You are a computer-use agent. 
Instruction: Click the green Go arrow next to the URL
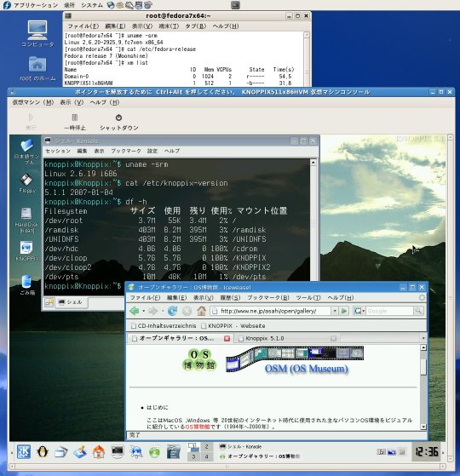(344, 311)
